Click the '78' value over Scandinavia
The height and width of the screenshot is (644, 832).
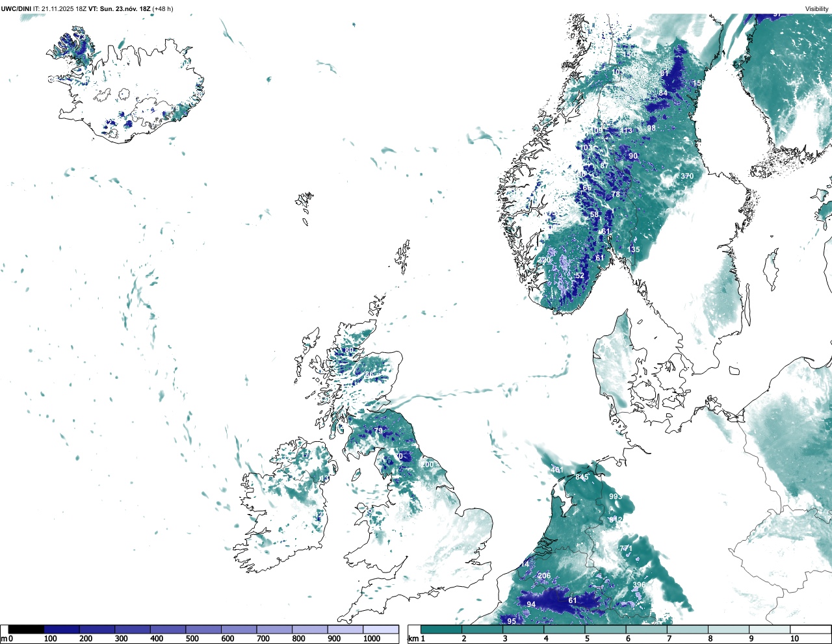616,195
